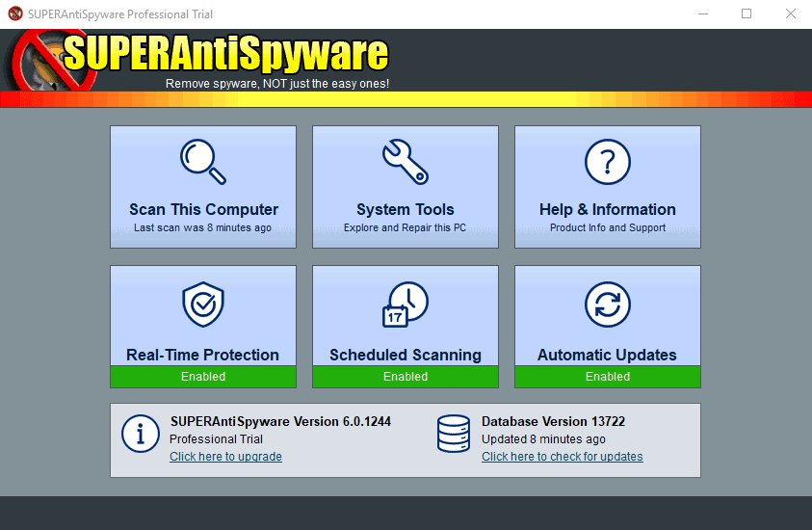The width and height of the screenshot is (812, 530).
Task: Click the window title 'SUPERAntiSpyware Professional Trial'
Action: tap(120, 14)
